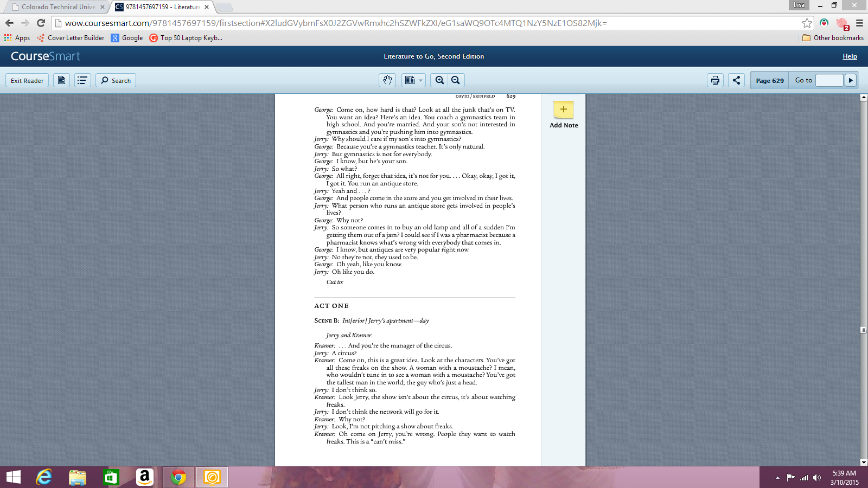Zoom in on the book page
Image resolution: width=868 pixels, height=488 pixels.
point(439,80)
